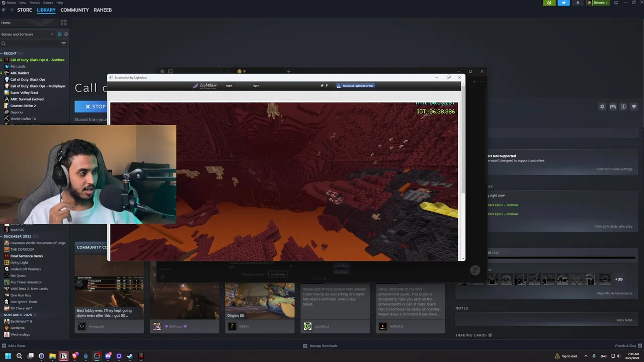The width and height of the screenshot is (644, 362).
Task: Open game info icon on game page
Action: tap(623, 107)
